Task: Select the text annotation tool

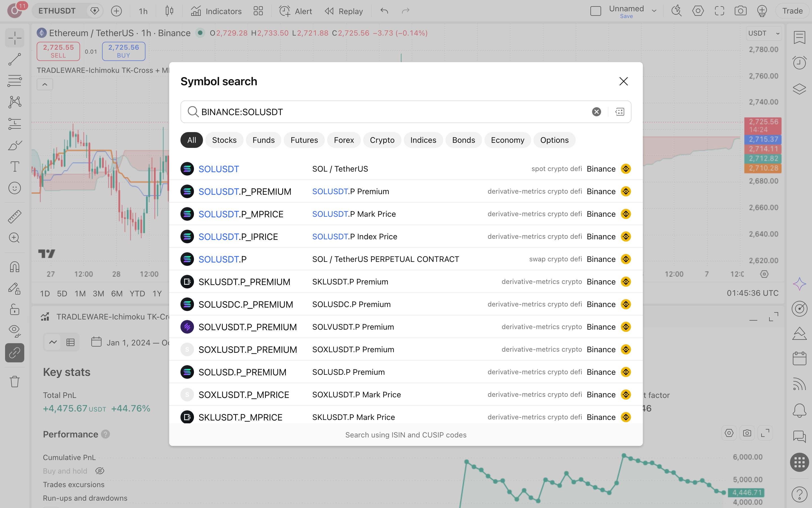Action: pyautogui.click(x=14, y=167)
